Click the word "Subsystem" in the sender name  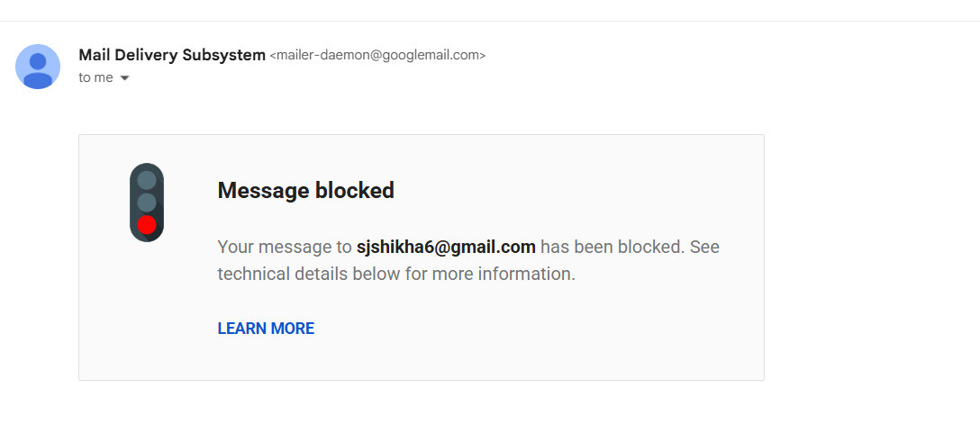pos(223,55)
